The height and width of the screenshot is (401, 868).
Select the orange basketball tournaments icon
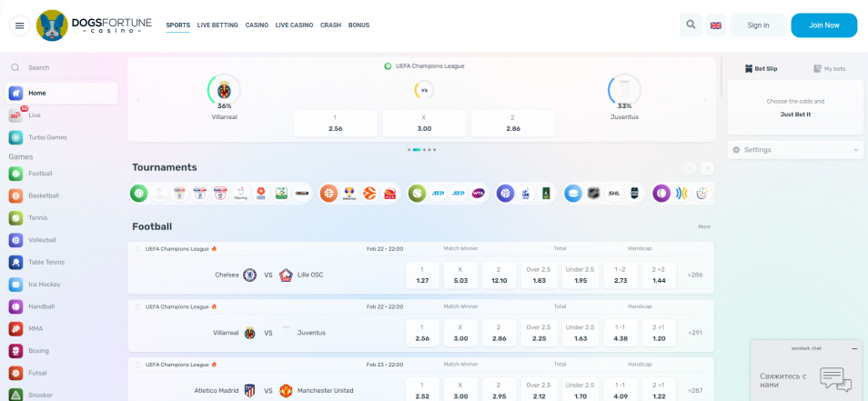pos(328,193)
